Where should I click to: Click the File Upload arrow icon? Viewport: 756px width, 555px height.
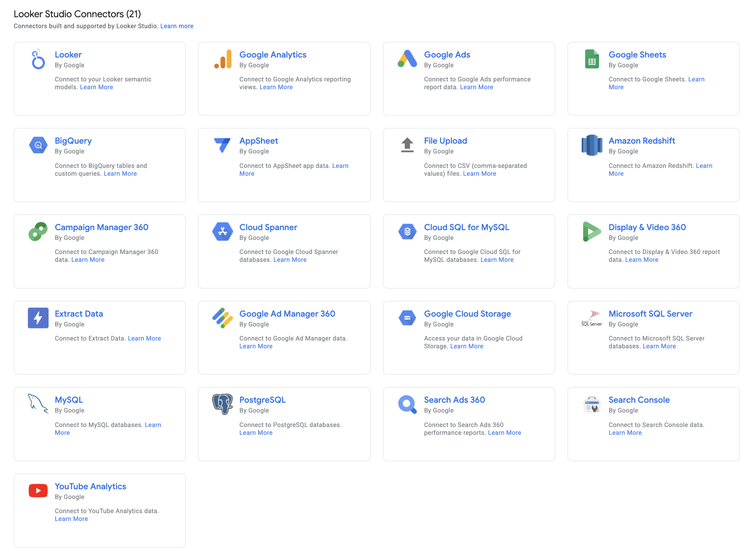click(407, 145)
